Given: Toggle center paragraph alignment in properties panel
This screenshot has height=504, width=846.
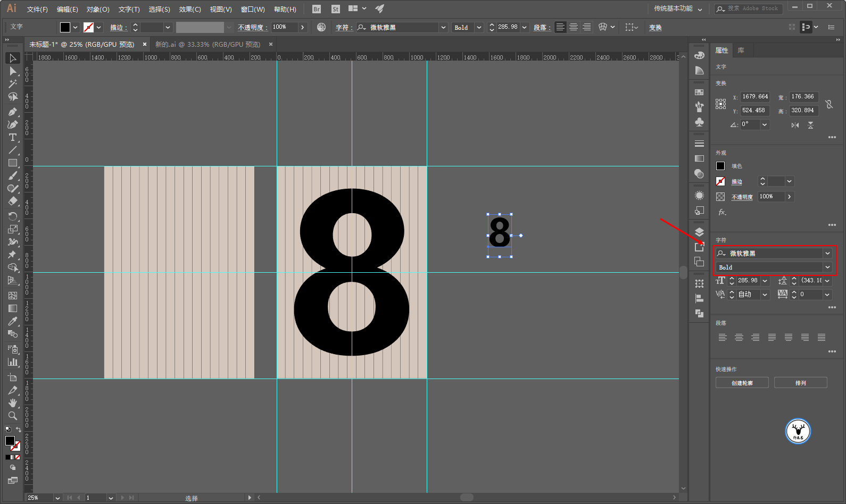Looking at the screenshot, I should [739, 337].
